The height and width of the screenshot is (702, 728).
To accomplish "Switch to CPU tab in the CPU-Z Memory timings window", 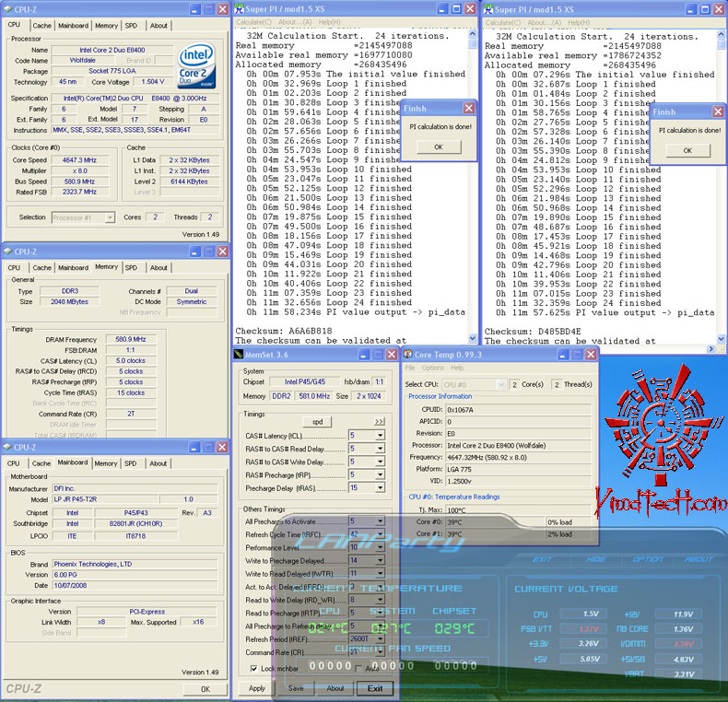I will click(x=14, y=267).
